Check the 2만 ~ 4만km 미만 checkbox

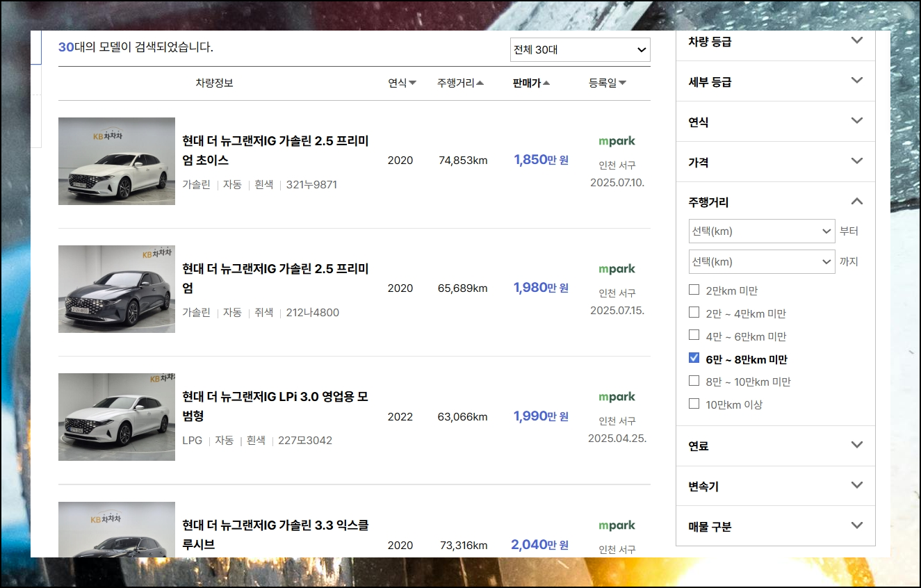[x=694, y=313]
